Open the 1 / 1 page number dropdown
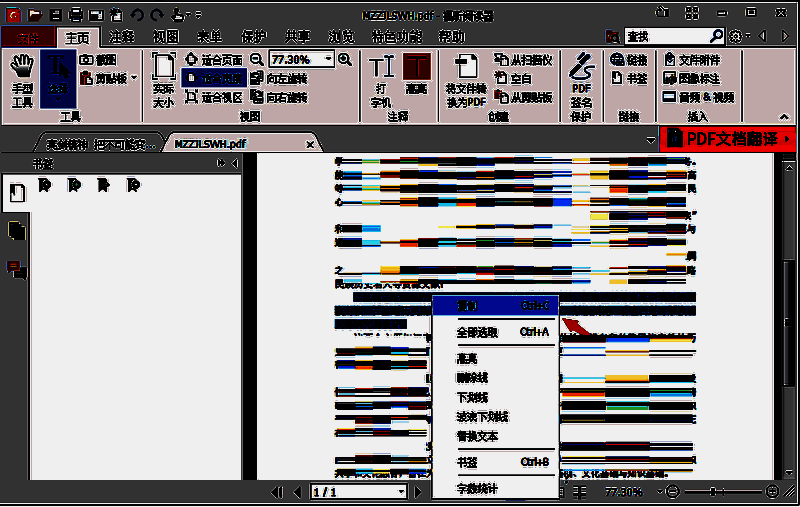Viewport: 800px width, 507px height. (402, 492)
